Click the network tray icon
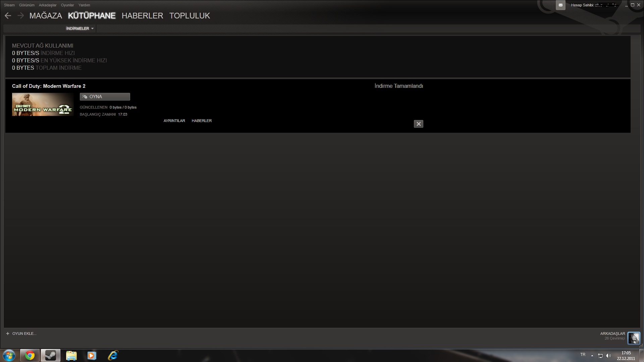The height and width of the screenshot is (362, 644). (x=600, y=356)
